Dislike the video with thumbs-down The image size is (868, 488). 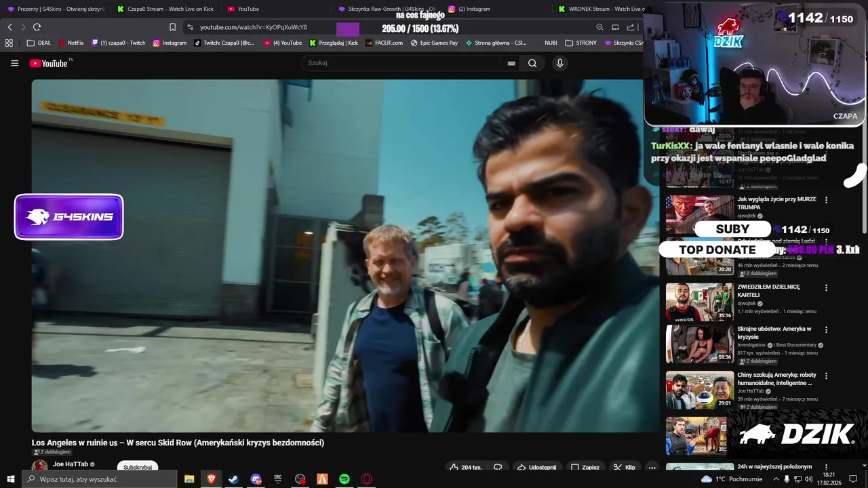tap(498, 467)
